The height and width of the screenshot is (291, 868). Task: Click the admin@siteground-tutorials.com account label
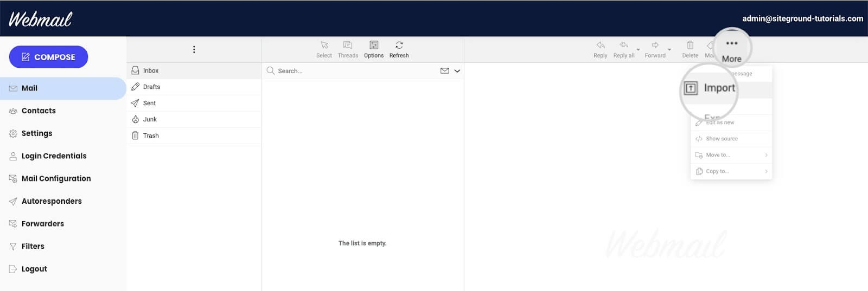pyautogui.click(x=802, y=18)
